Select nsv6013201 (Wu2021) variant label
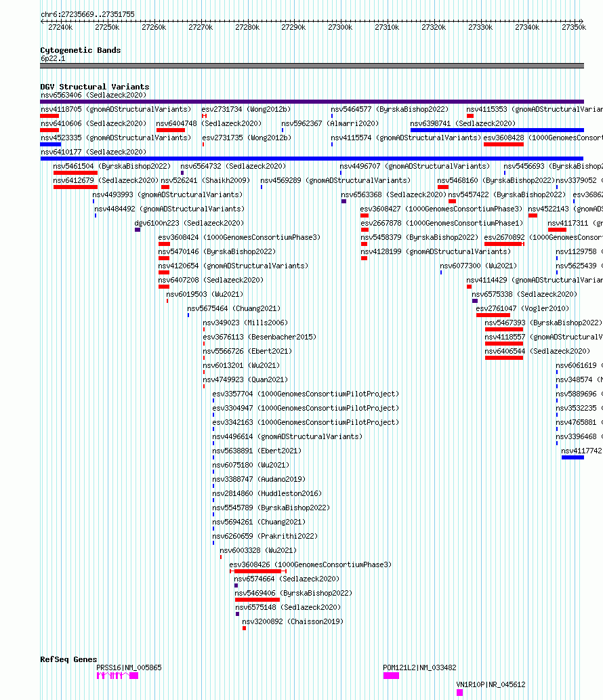Viewport: 603px width, 700px height. point(241,367)
